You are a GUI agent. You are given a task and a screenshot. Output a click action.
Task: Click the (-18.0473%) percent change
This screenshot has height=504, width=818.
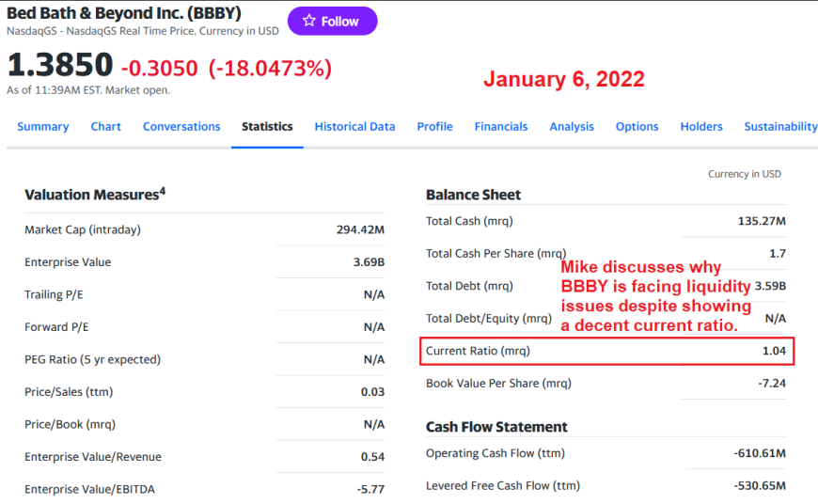click(x=270, y=69)
